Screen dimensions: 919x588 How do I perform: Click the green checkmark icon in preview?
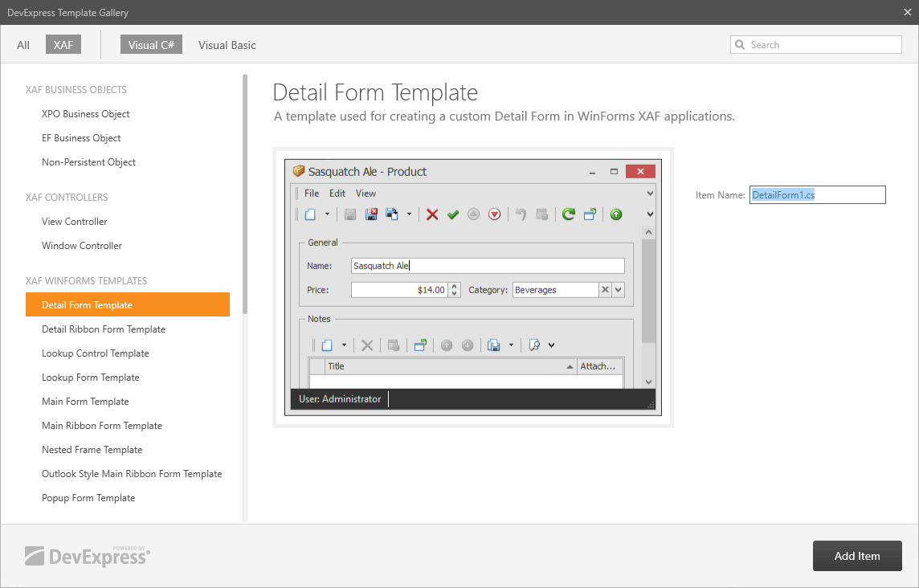point(453,214)
